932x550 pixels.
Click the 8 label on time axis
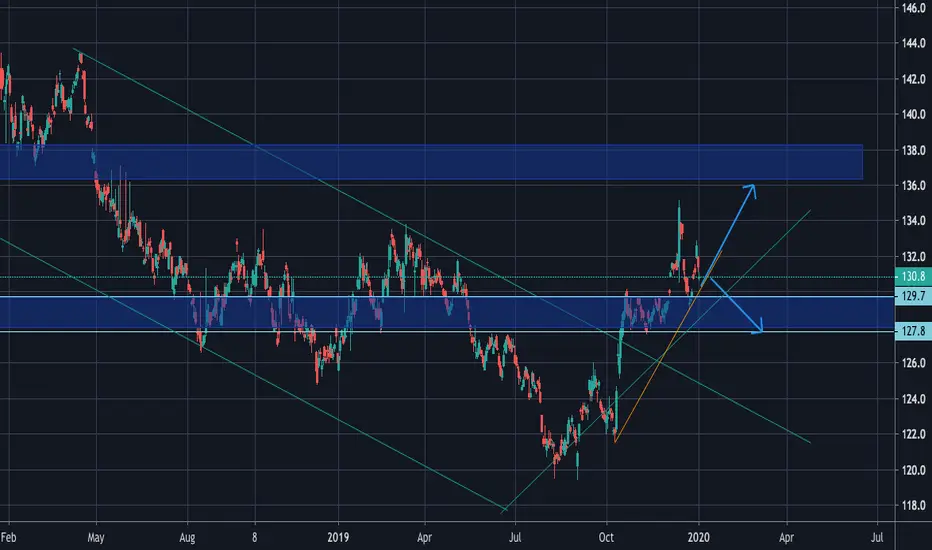(x=254, y=538)
